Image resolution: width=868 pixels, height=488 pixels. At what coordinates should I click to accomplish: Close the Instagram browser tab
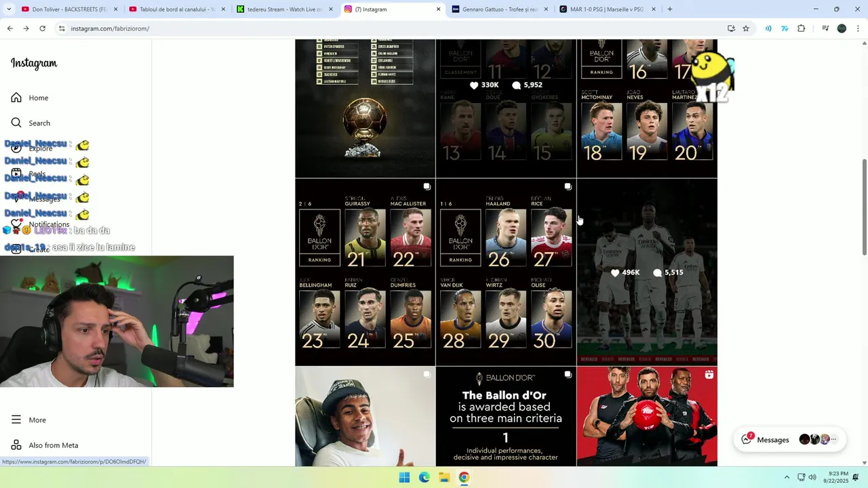coord(438,9)
